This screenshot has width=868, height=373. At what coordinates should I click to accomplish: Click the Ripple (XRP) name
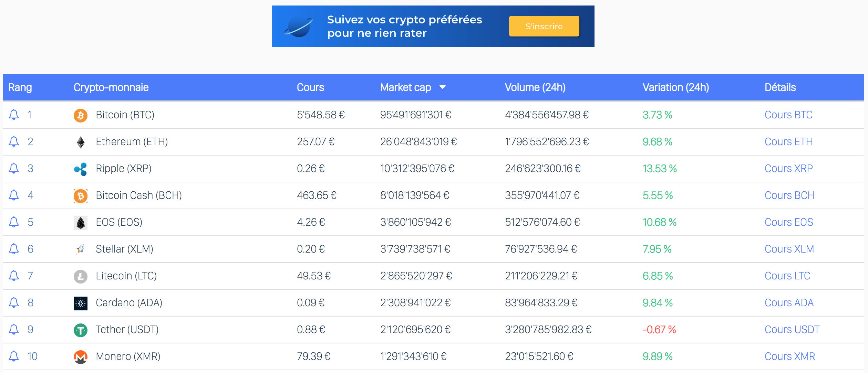pos(124,168)
